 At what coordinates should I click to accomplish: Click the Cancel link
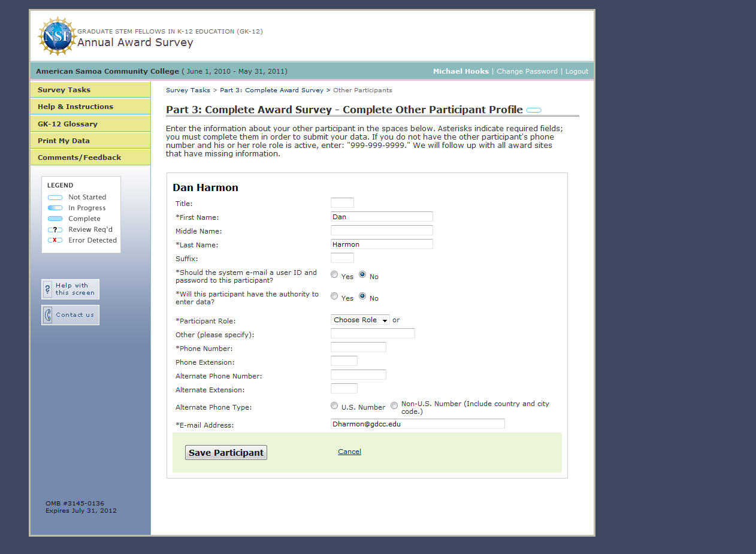349,452
